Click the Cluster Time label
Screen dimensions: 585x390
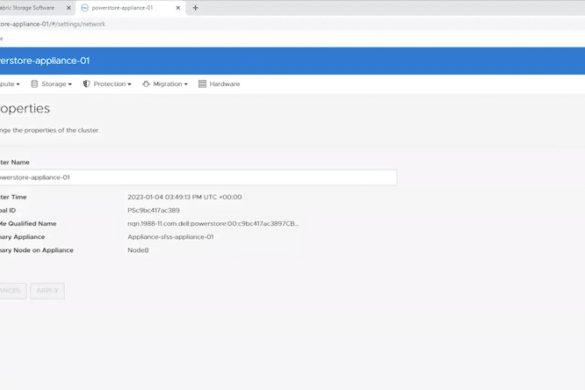[x=13, y=197]
